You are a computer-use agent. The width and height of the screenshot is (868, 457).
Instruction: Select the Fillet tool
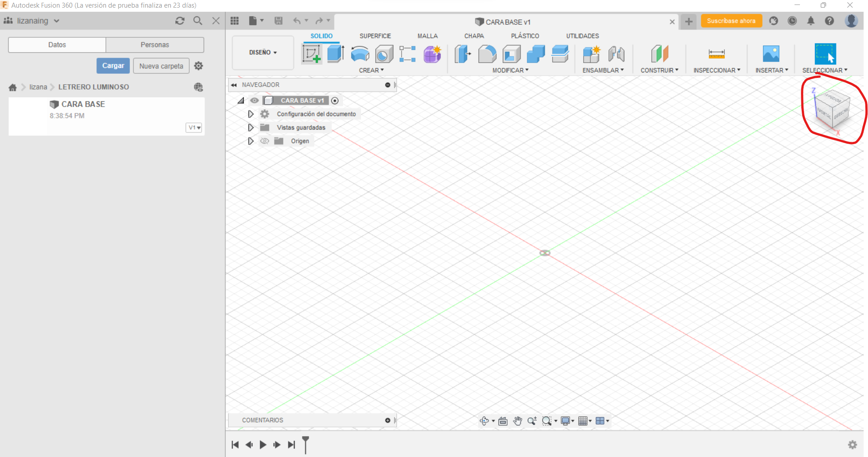(487, 54)
